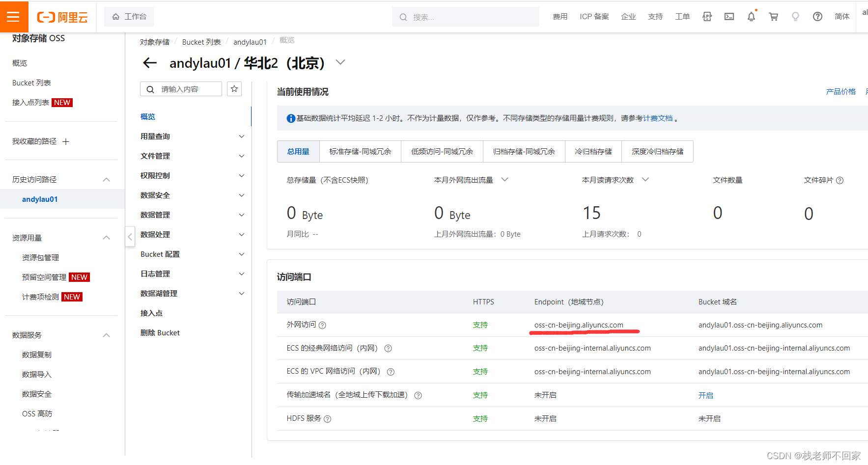The width and height of the screenshot is (868, 465).
Task: Expand the 数据管理 menu
Action: pos(242,215)
